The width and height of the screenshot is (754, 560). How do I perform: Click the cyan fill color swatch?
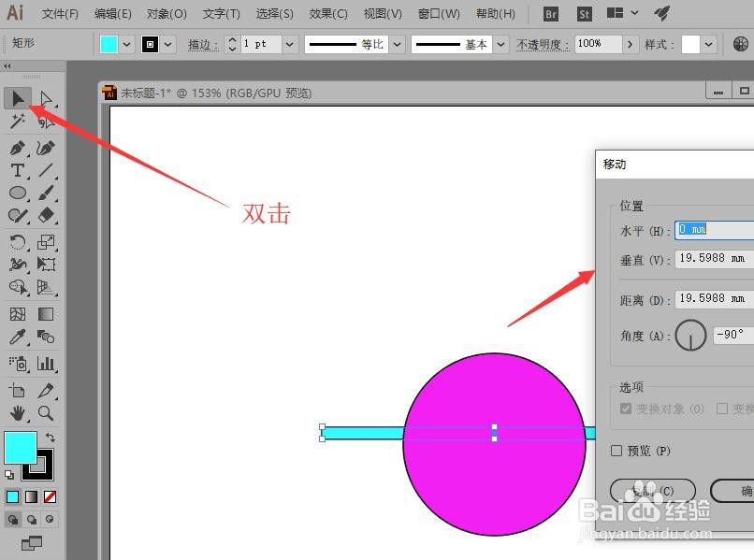click(x=21, y=448)
